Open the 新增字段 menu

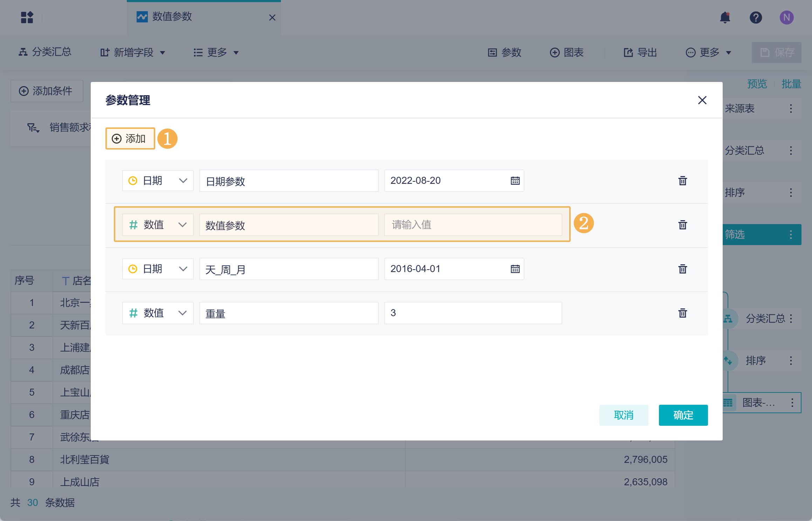pyautogui.click(x=132, y=53)
